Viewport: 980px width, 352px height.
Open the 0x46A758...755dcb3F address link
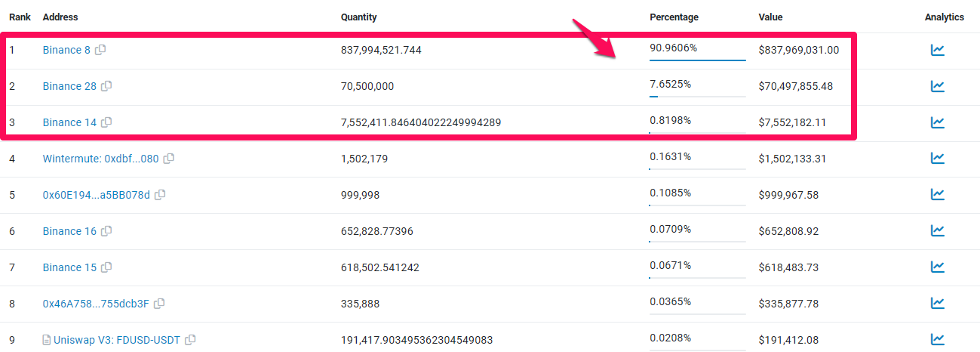97,304
